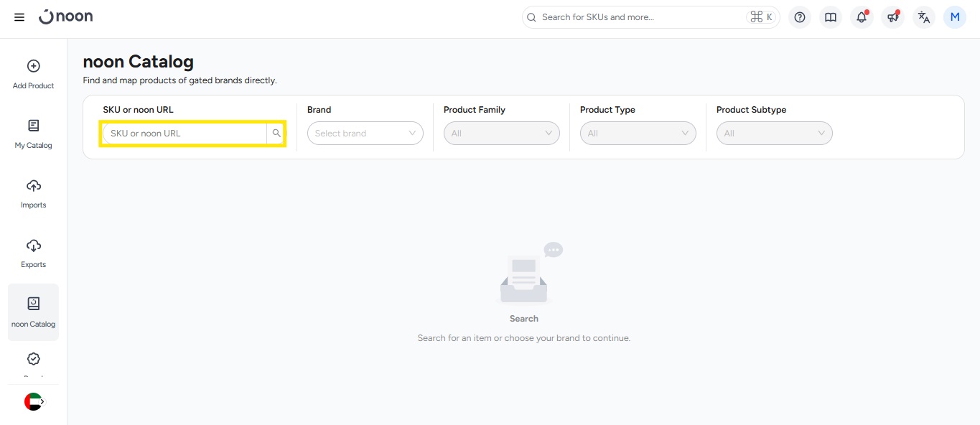Expand the Product Subtype dropdown
The width and height of the screenshot is (980, 425).
point(774,134)
